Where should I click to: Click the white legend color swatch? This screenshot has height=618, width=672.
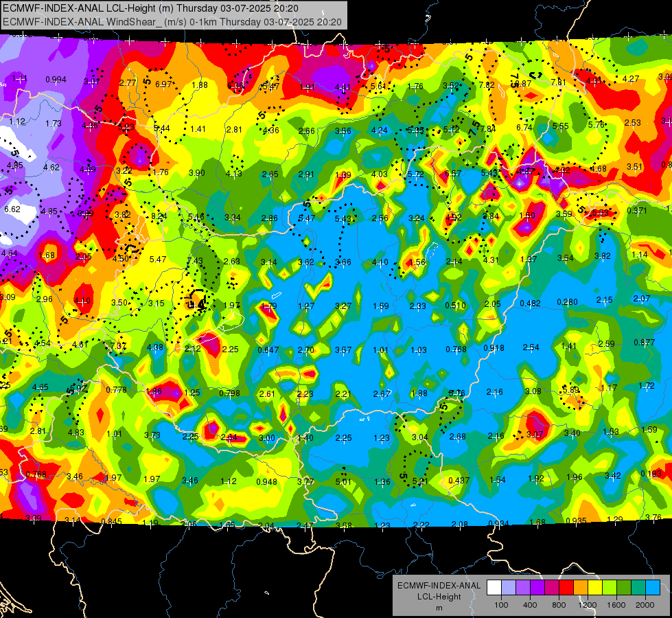[494, 588]
